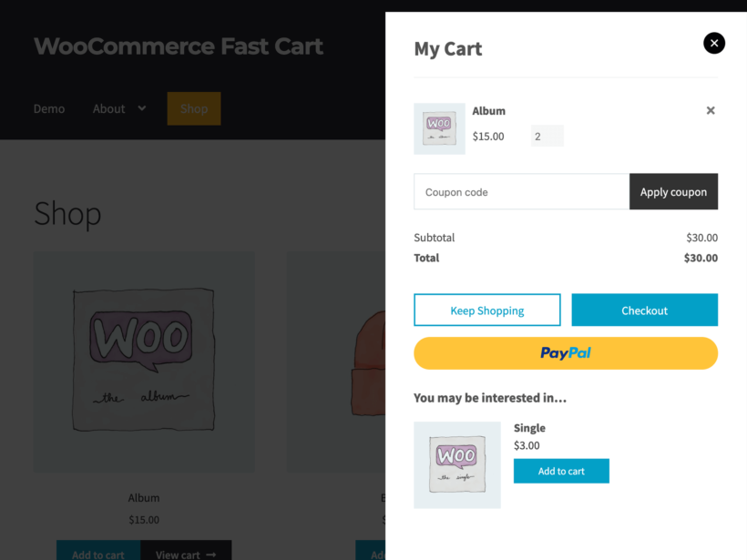Image resolution: width=747 pixels, height=560 pixels.
Task: Select the Demo menu item
Action: (49, 108)
